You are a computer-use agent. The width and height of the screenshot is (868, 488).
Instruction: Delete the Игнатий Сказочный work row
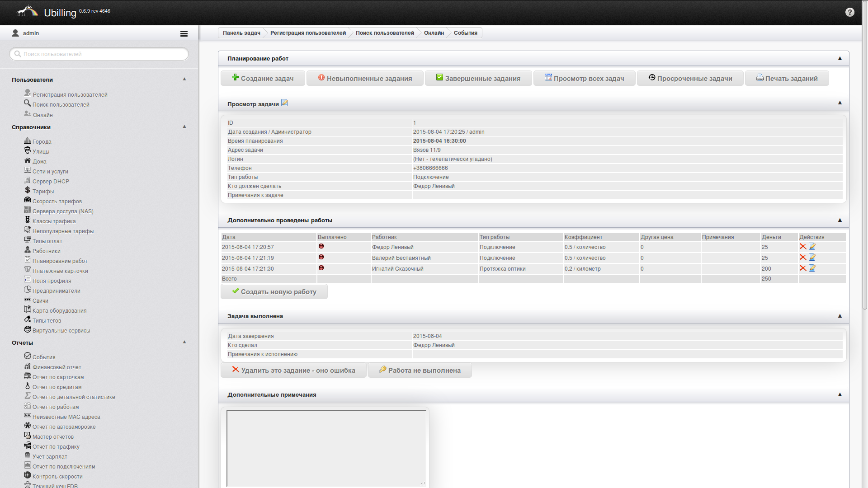click(802, 268)
